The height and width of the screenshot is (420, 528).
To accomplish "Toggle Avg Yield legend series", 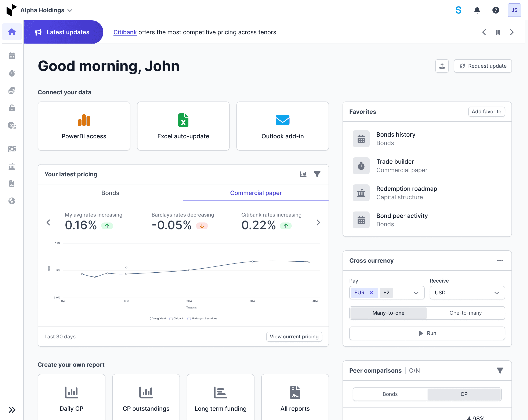I will point(158,318).
